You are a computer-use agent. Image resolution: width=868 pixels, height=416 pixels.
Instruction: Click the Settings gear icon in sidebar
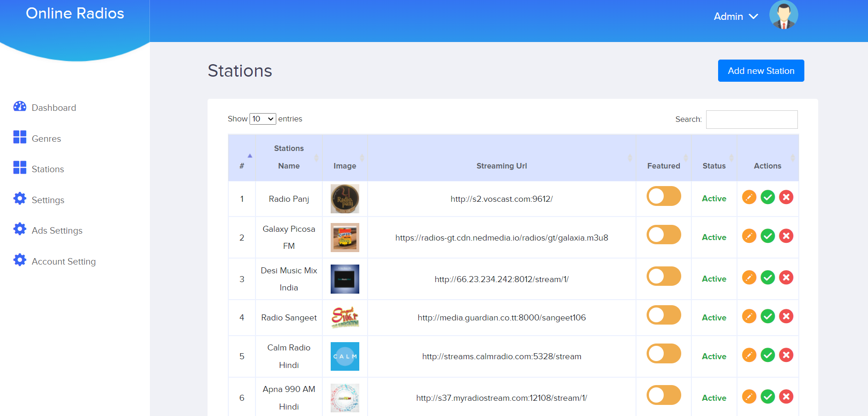(20, 199)
